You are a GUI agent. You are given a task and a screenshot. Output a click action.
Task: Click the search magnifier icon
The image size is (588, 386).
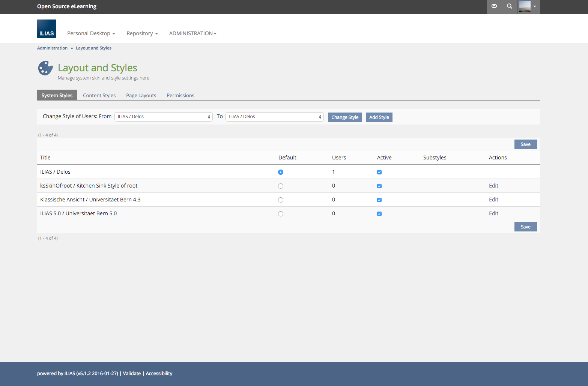(510, 6)
